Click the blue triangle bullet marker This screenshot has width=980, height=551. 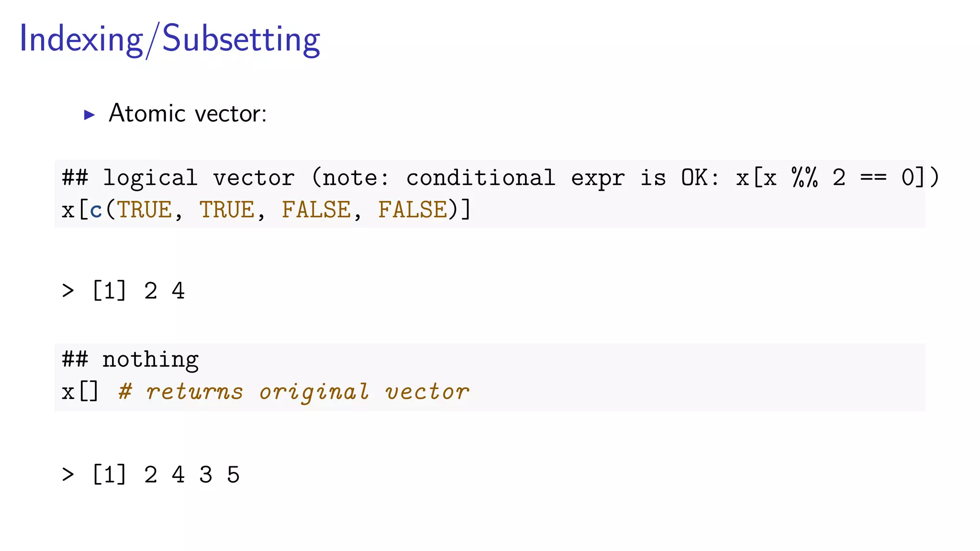89,115
